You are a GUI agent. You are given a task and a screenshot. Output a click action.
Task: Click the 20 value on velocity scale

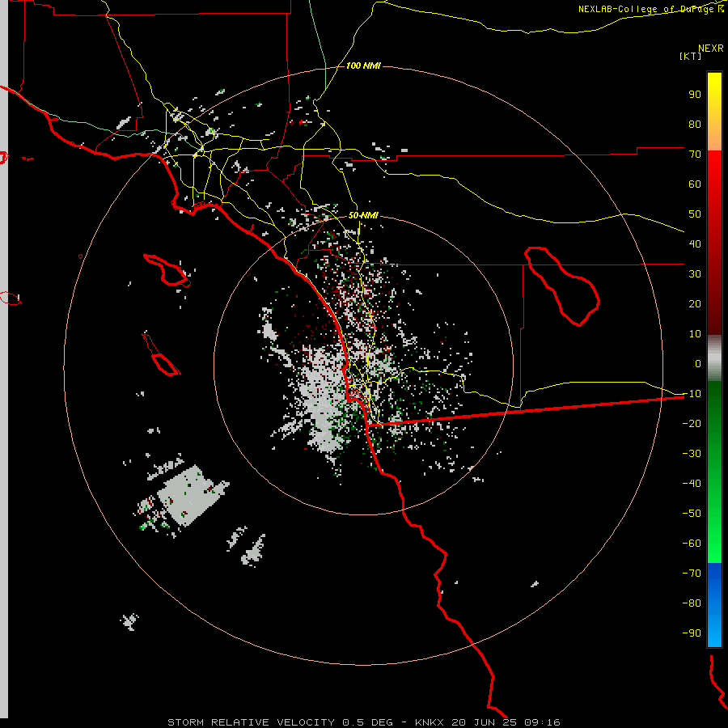pos(695,303)
